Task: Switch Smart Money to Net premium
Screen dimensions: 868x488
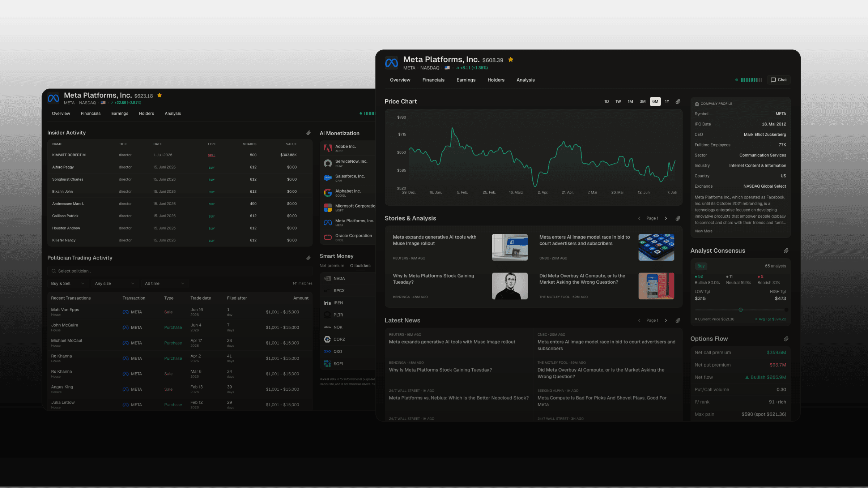Action: tap(332, 266)
